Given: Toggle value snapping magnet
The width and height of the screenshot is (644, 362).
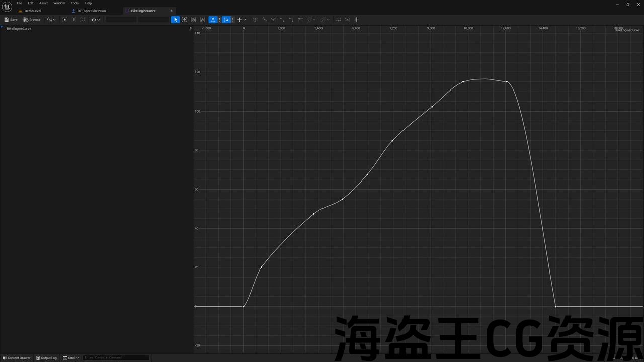Looking at the screenshot, I should coord(226,20).
